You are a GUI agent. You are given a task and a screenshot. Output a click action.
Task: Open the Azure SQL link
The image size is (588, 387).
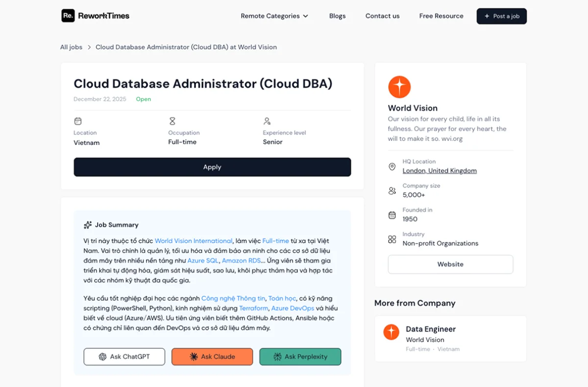click(x=203, y=261)
